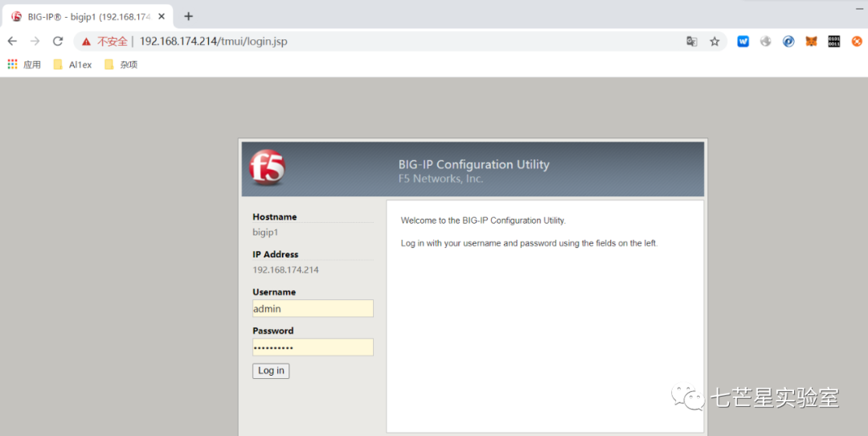Click the Password label
Screen dimensions: 868x436
[273, 331]
